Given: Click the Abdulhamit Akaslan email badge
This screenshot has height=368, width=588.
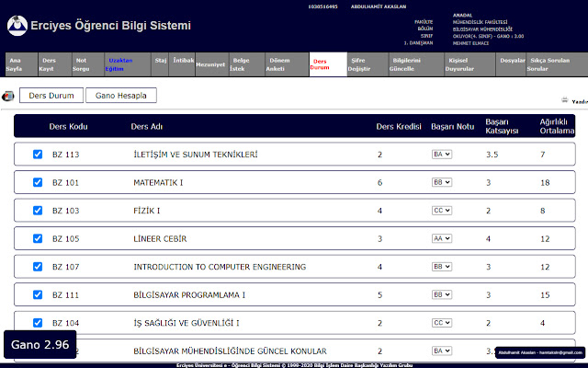Looking at the screenshot, I should [x=540, y=351].
